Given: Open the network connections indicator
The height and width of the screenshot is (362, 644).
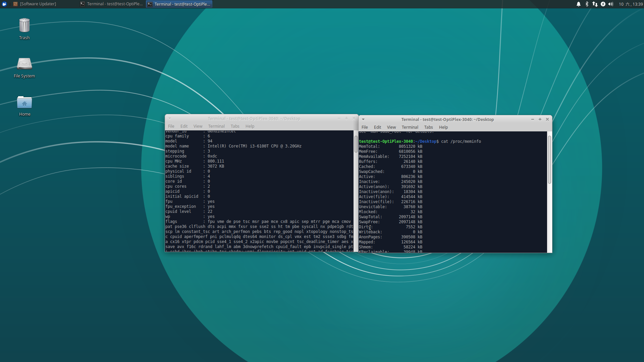Looking at the screenshot, I should tap(595, 4).
